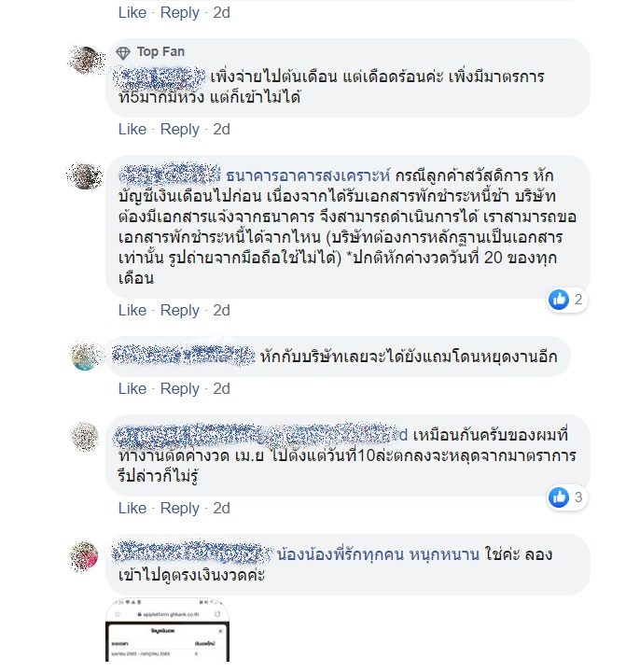Like the หักกับบริษัทเลย comment
Viewport: 626px width, 672px height.
[x=132, y=388]
